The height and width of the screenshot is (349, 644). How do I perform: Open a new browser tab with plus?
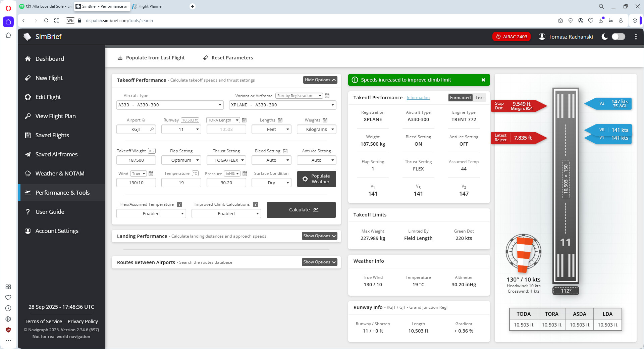pos(193,6)
